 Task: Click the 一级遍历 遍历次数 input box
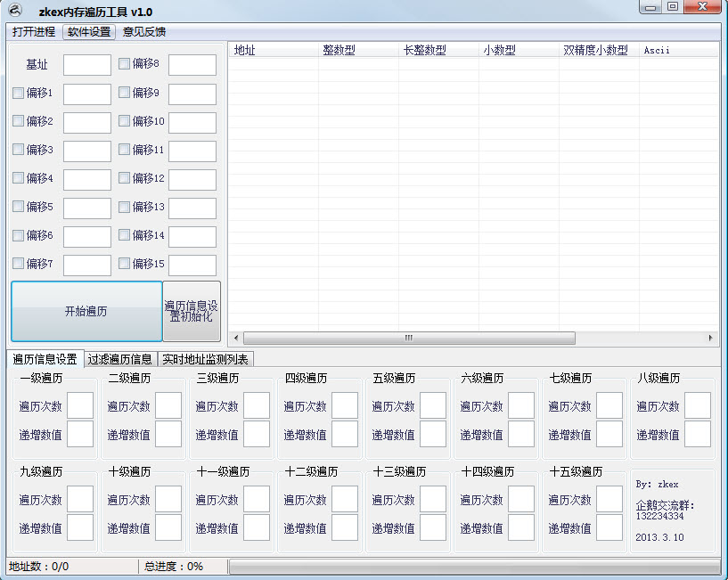79,406
